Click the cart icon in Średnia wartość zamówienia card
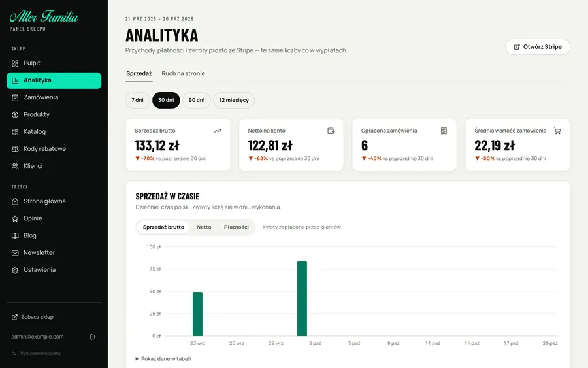Screen dimensions: 588x368 pyautogui.click(x=557, y=131)
